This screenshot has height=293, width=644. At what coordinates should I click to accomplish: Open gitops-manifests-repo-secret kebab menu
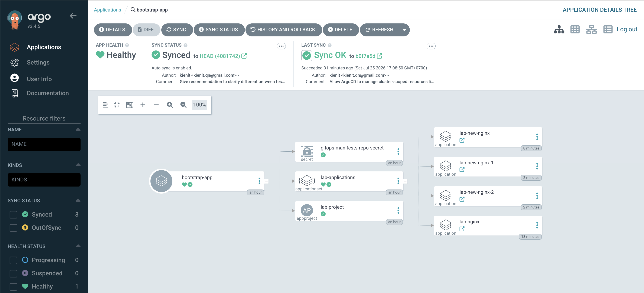click(398, 151)
